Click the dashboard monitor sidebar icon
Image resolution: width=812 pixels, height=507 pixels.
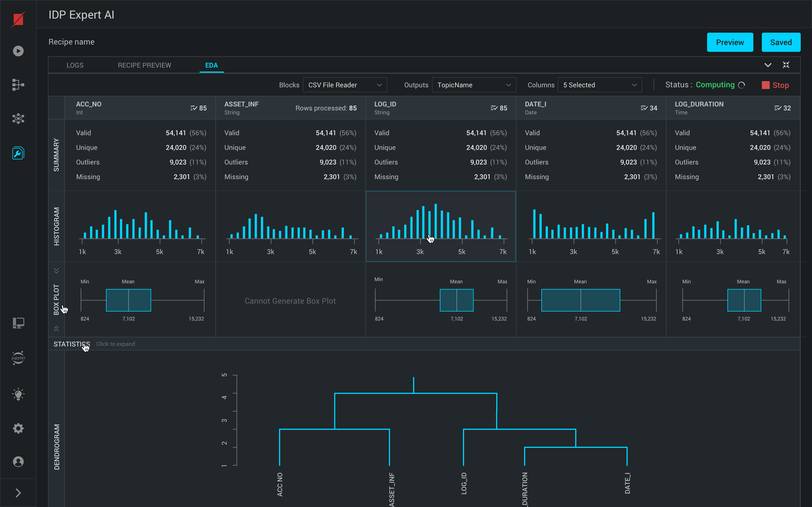18,323
